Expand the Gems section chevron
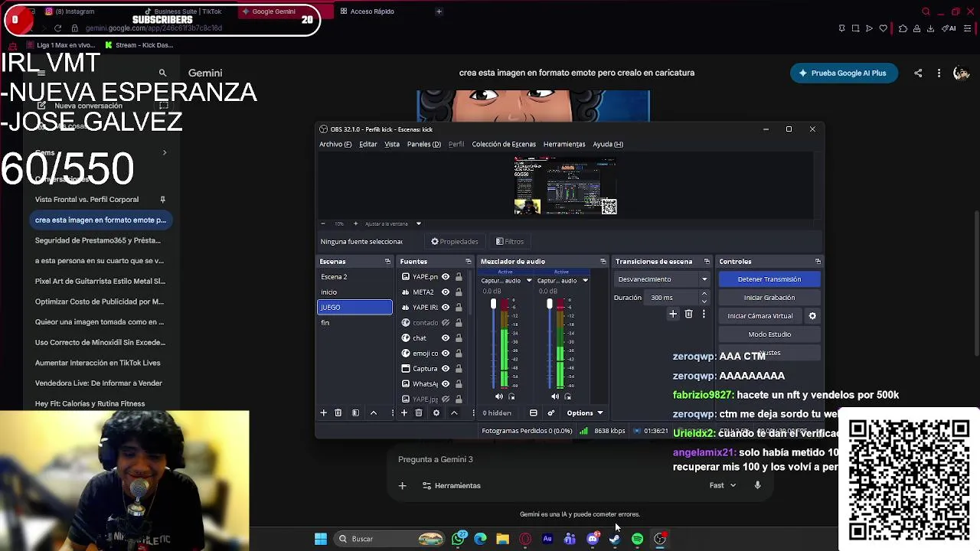 (x=164, y=153)
